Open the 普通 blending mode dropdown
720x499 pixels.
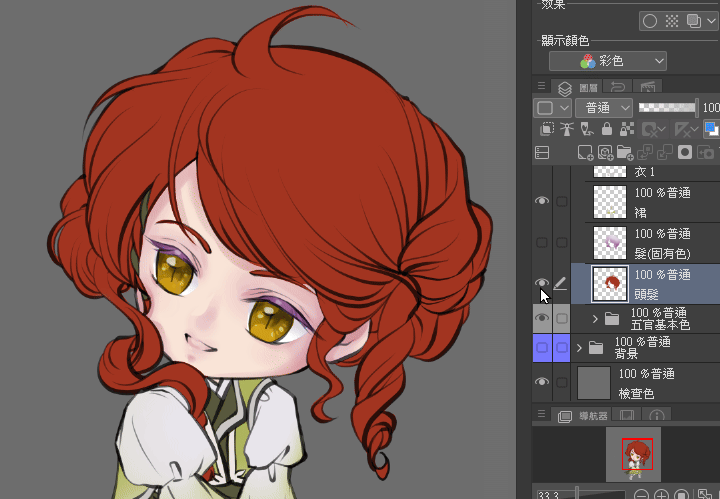[604, 108]
